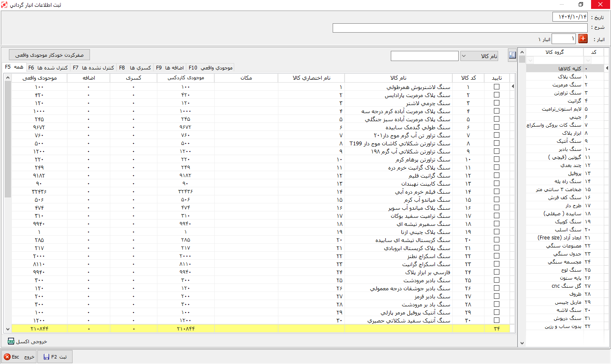Switch to the F5 همه tab
Image resolution: width=611 pixels, height=364 pixels.
14,67
